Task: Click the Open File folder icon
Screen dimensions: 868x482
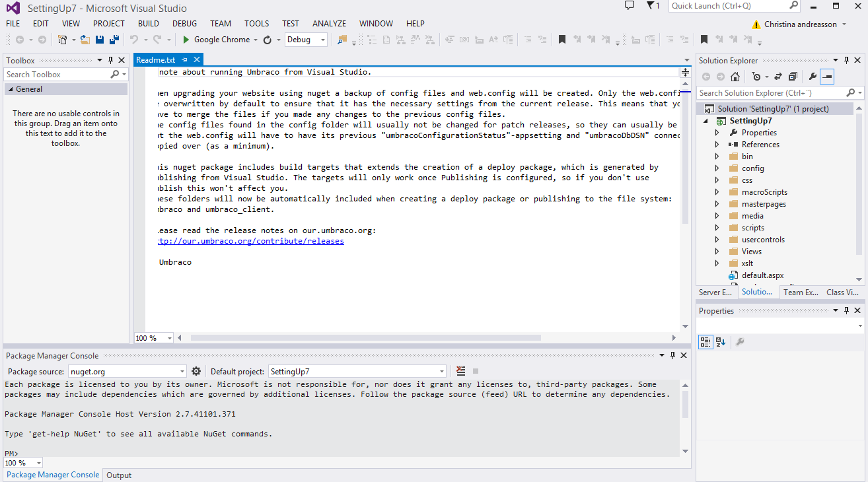Action: (85, 40)
